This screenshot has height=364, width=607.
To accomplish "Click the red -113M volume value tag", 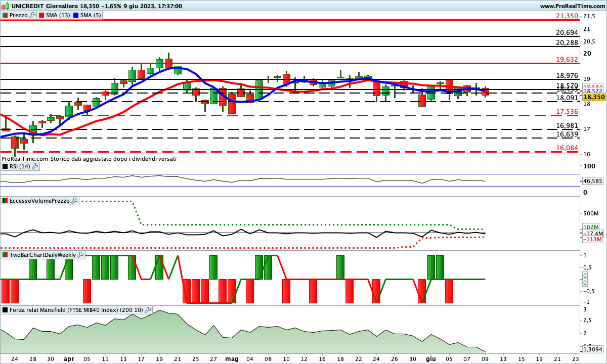I will [592, 240].
